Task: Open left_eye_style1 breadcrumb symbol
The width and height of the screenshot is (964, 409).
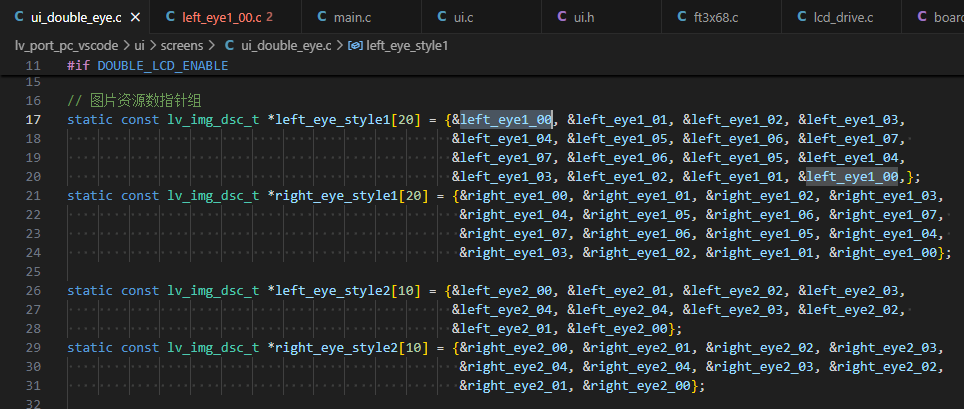Action: pyautogui.click(x=407, y=46)
